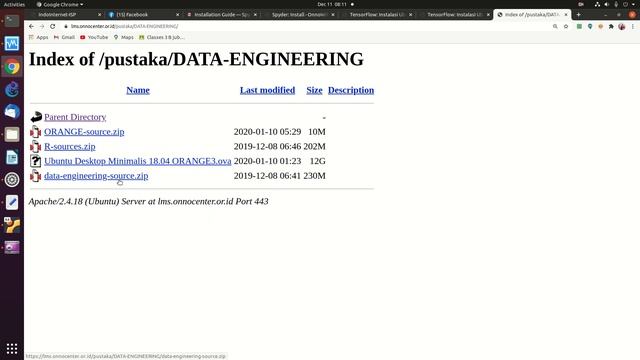The width and height of the screenshot is (640, 360).
Task: Launch the Python app in the dock
Action: coord(12,225)
